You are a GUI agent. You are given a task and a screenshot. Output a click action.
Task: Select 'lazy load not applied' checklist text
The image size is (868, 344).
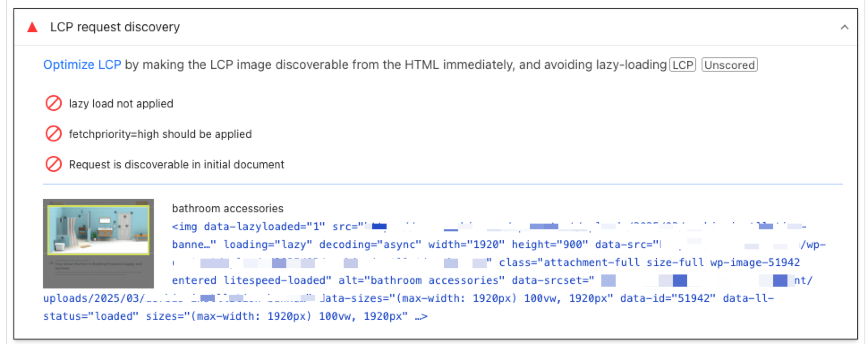tap(121, 103)
